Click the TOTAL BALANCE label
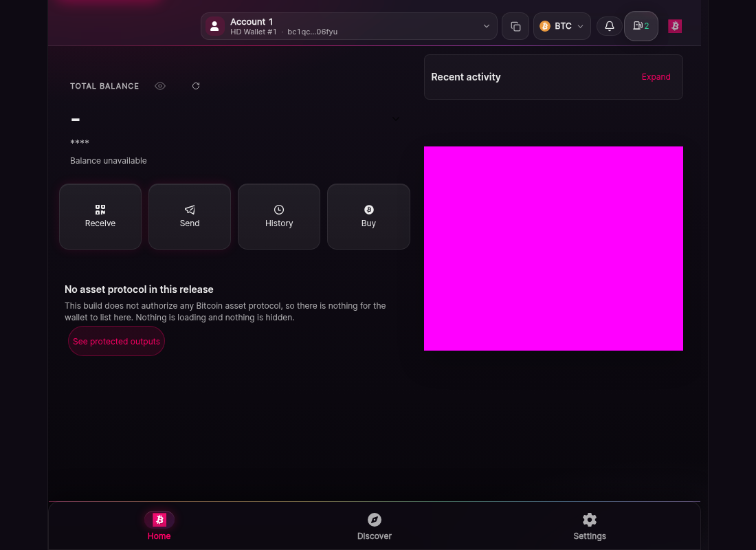756x550 pixels. (104, 86)
